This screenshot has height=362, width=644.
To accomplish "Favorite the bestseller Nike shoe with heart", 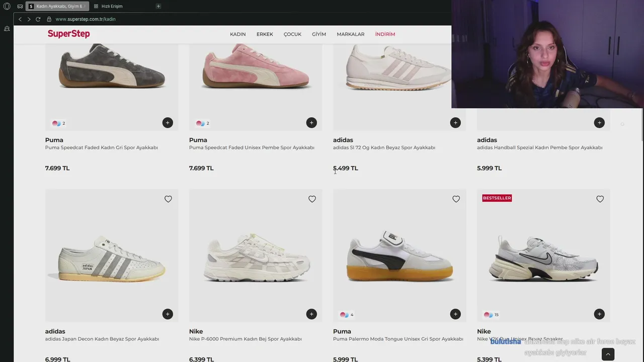I will click(x=600, y=199).
